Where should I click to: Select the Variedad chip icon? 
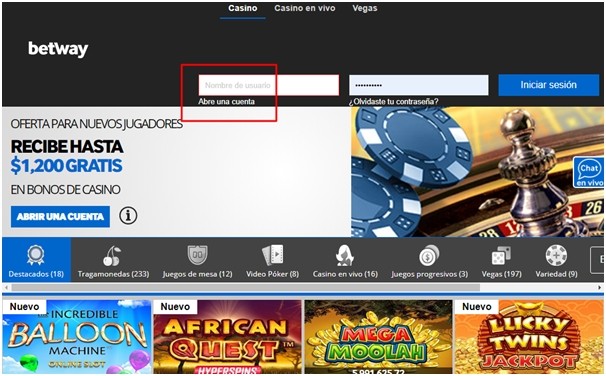point(556,255)
